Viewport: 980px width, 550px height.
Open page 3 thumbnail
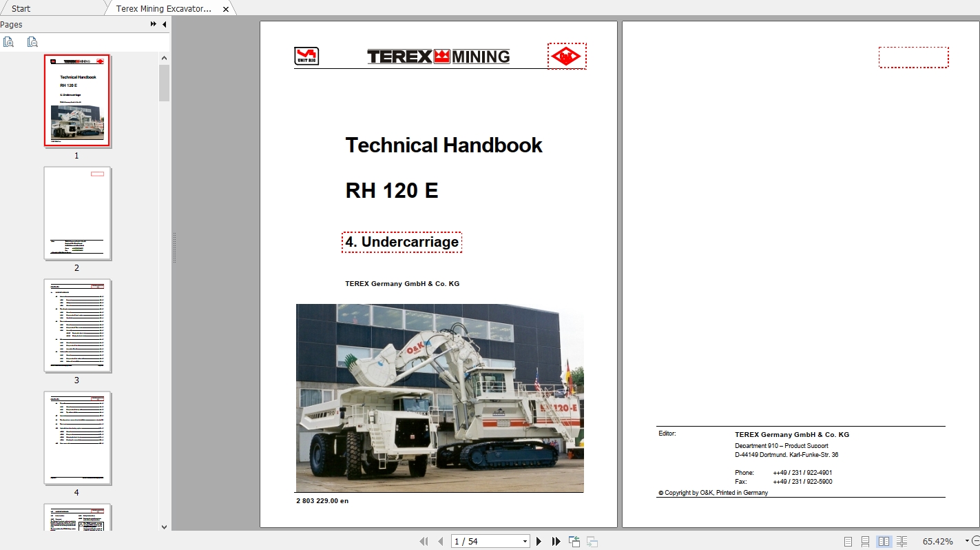pyautogui.click(x=77, y=325)
